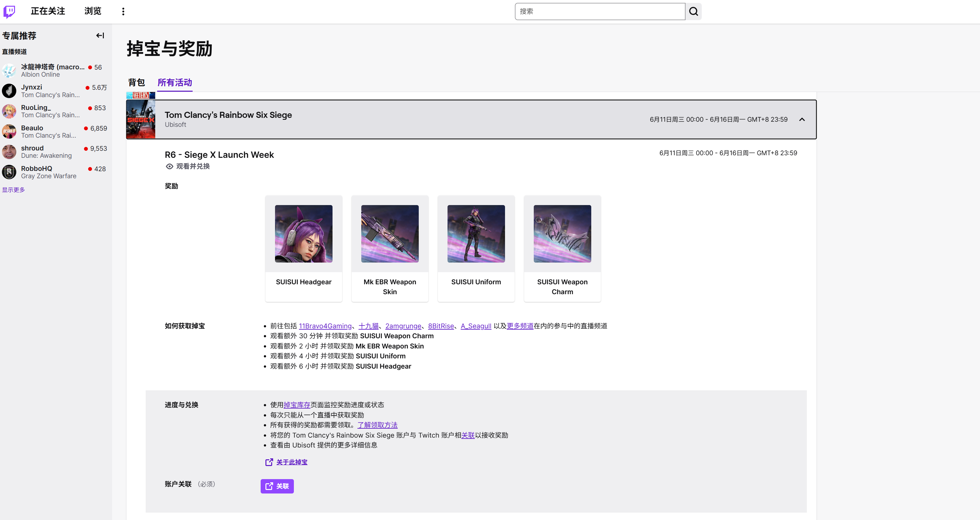Open the 掉宝库存 inventory link
The height and width of the screenshot is (520, 980).
point(297,405)
